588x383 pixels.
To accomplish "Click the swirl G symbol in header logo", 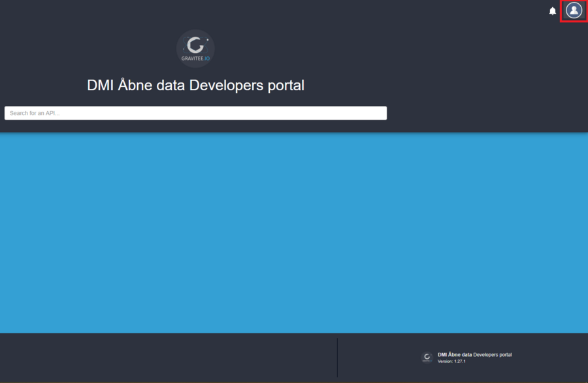I will 195,45.
